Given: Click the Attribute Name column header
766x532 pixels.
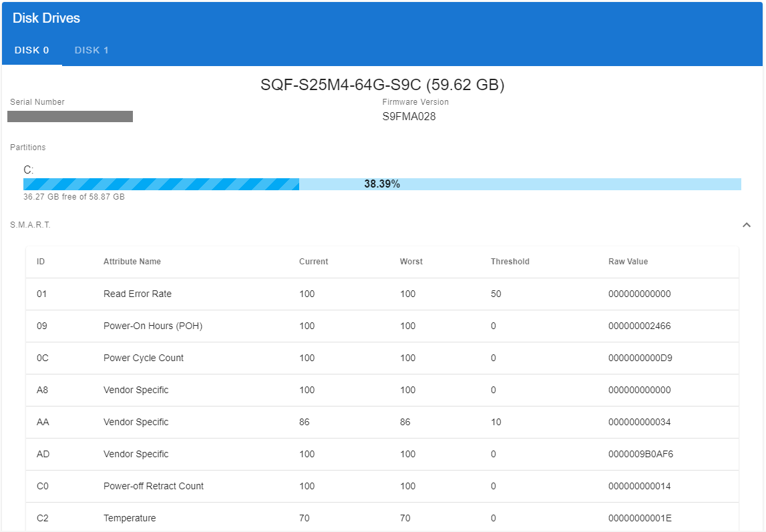Looking at the screenshot, I should tap(132, 262).
